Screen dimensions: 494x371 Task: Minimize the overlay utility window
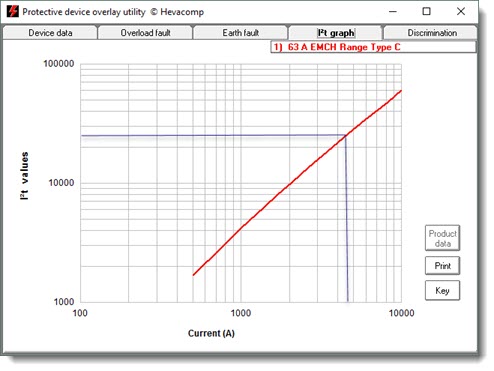[393, 12]
